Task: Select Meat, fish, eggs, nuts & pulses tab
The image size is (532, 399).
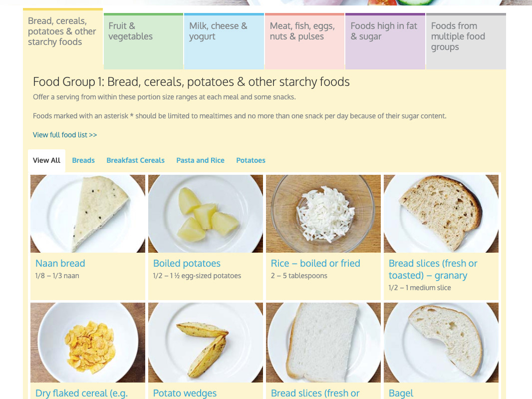Action: point(304,41)
